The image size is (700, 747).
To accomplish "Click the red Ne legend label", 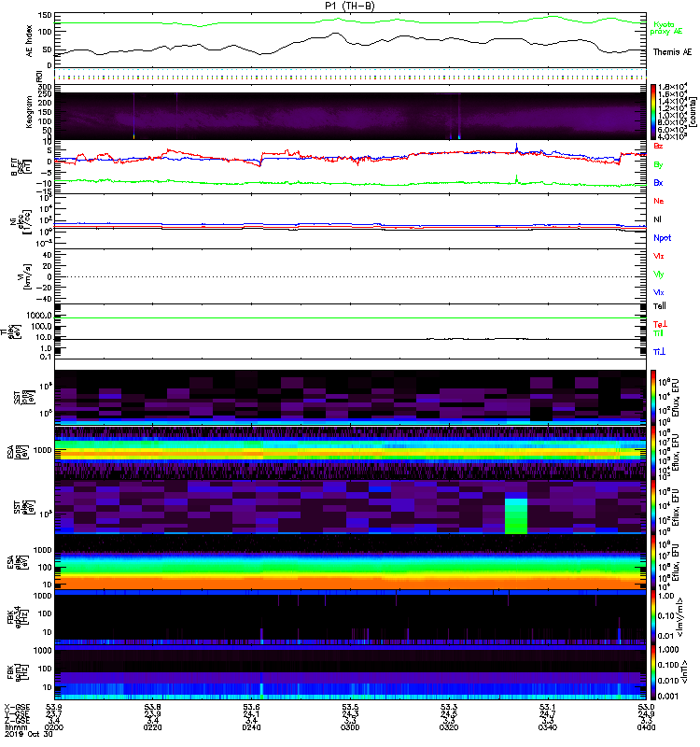I will (659, 201).
